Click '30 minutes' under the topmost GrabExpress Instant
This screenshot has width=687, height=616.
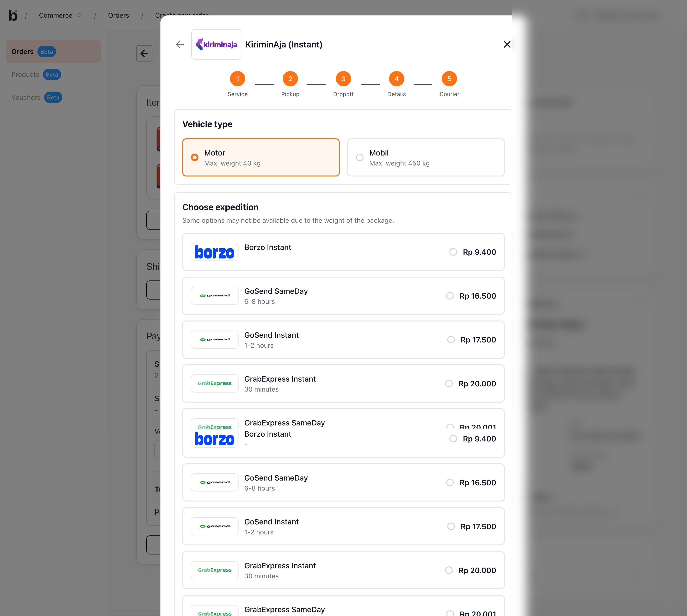[261, 389]
